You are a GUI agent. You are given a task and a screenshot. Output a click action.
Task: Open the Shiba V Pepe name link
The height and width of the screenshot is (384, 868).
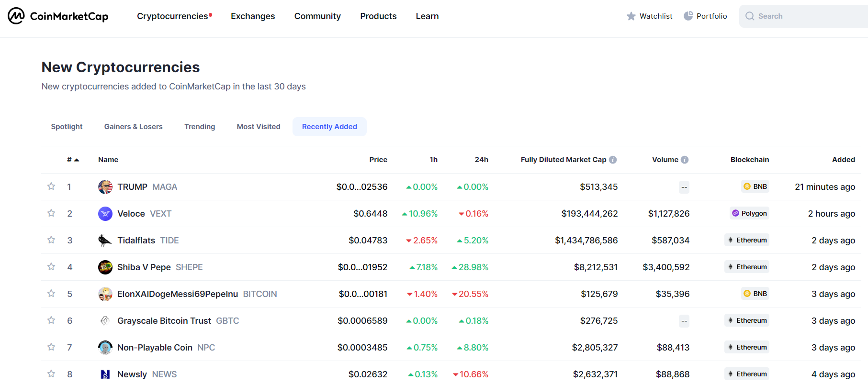pos(144,267)
